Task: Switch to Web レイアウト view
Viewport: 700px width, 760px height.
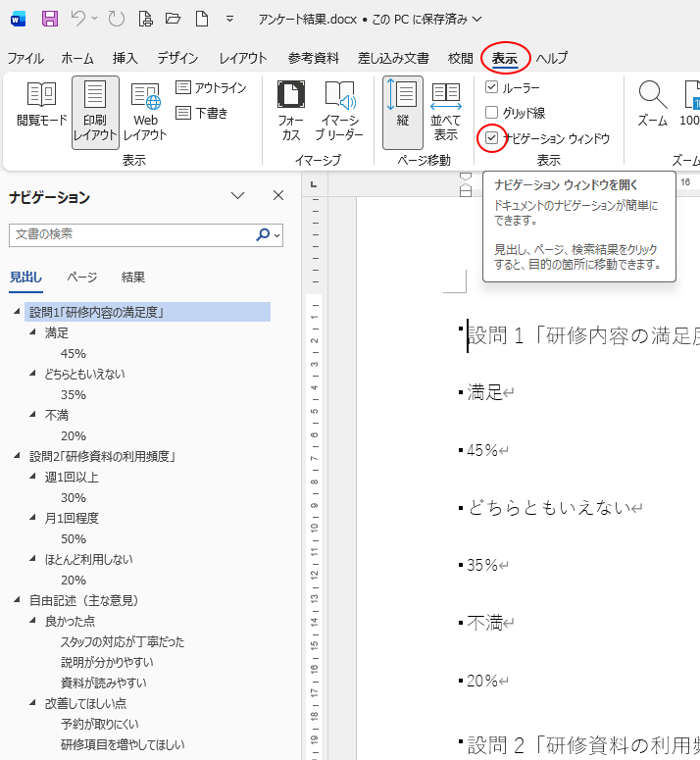Action: click(x=145, y=112)
